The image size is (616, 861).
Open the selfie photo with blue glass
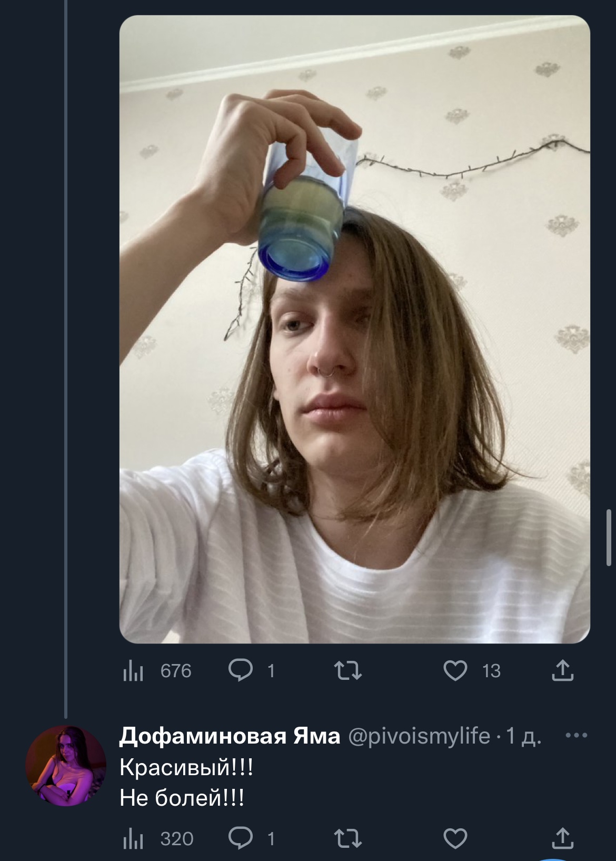[354, 329]
